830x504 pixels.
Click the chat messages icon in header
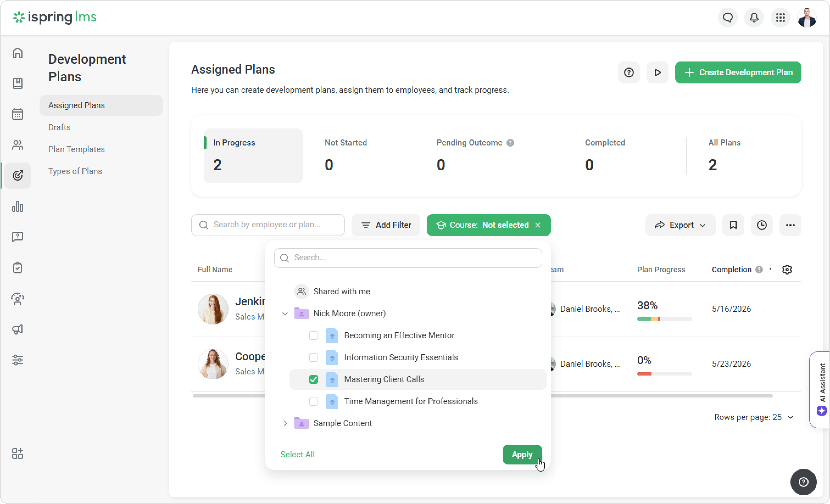tap(728, 18)
